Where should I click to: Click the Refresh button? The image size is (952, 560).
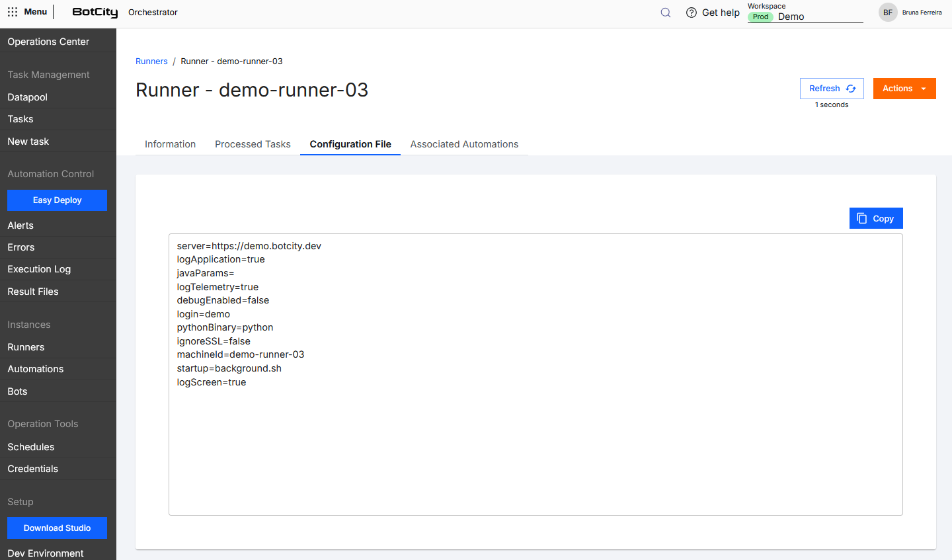[x=832, y=89]
